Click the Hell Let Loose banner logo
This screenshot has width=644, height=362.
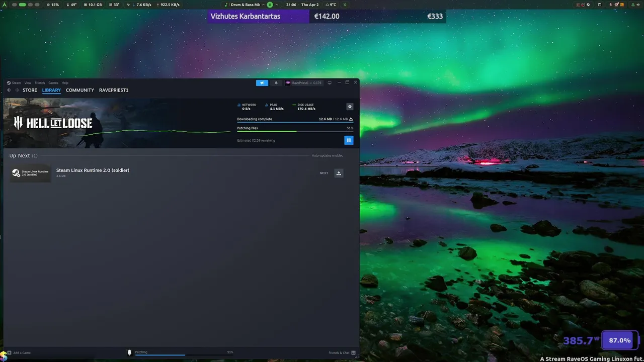53,123
